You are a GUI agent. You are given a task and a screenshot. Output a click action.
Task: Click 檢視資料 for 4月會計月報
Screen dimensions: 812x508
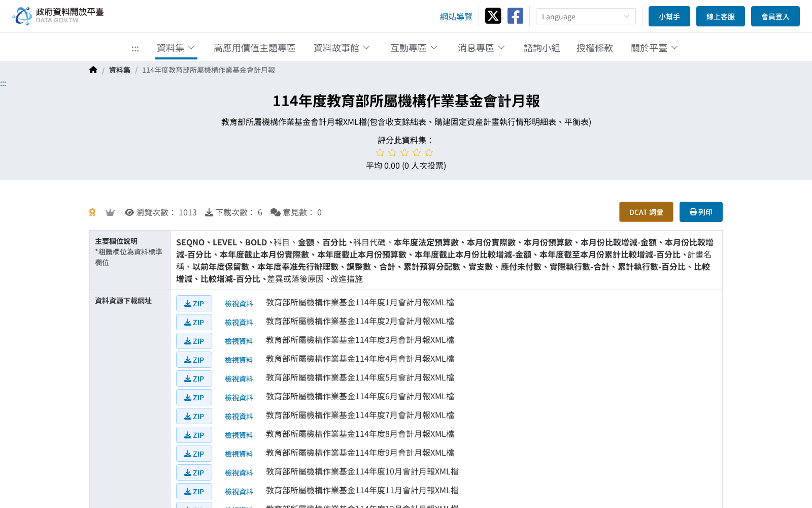click(239, 360)
